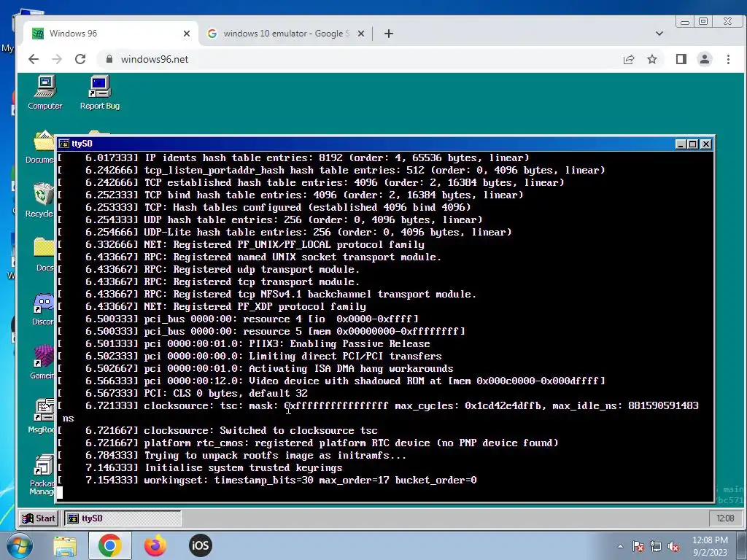Open the Computer desktop icon
Image resolution: width=747 pixels, height=560 pixels.
(x=44, y=93)
